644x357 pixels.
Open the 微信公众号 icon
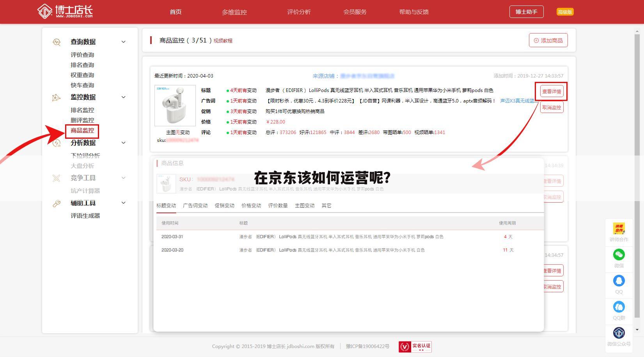pos(619,333)
